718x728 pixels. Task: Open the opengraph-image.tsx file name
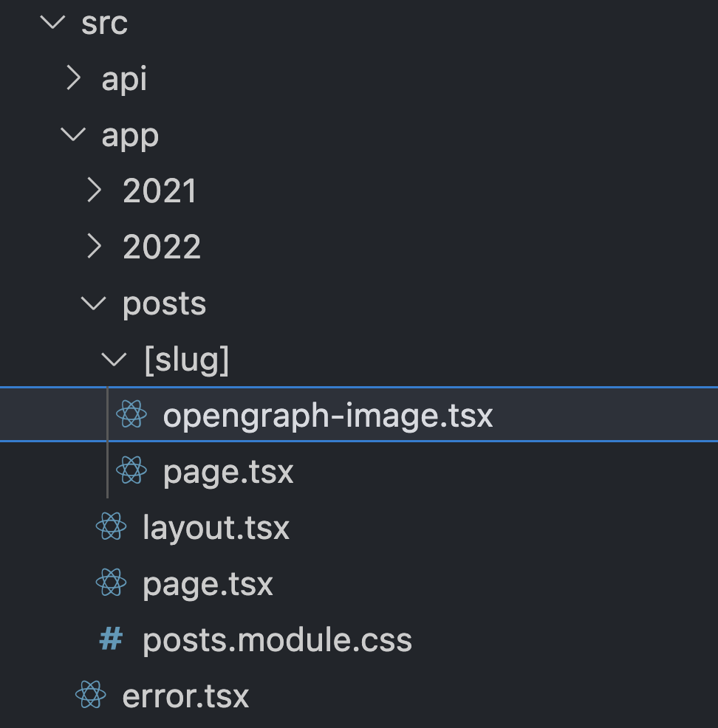tap(327, 415)
